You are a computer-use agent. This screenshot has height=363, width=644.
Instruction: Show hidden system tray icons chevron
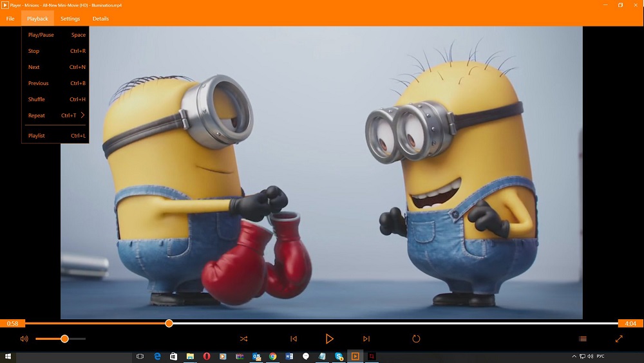point(574,357)
